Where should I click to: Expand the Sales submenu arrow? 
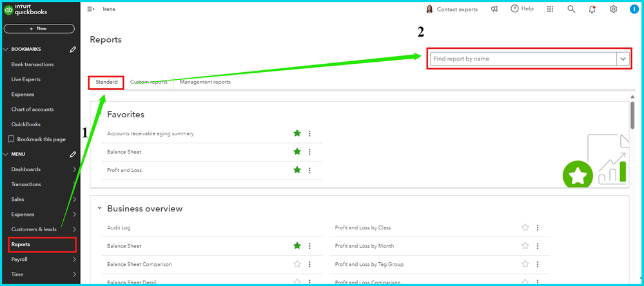tap(74, 200)
